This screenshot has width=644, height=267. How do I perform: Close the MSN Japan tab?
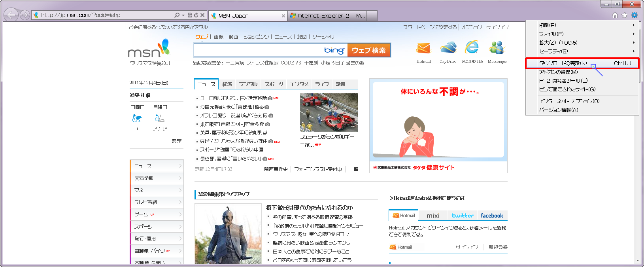click(283, 16)
